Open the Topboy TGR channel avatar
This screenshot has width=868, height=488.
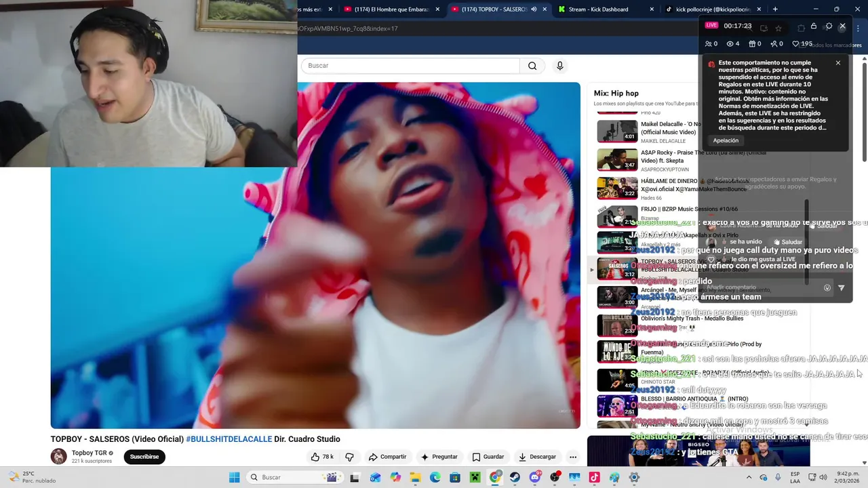pos(59,456)
